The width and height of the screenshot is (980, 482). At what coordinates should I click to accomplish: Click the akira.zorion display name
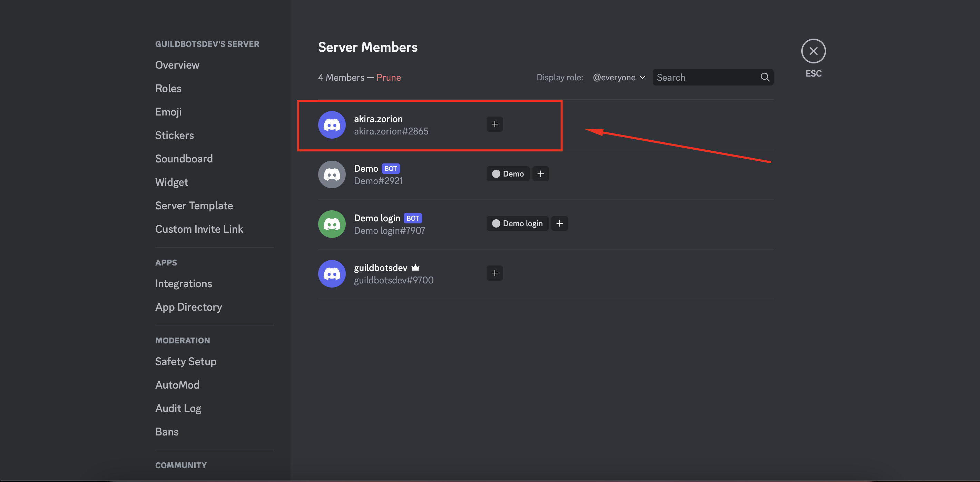click(378, 119)
